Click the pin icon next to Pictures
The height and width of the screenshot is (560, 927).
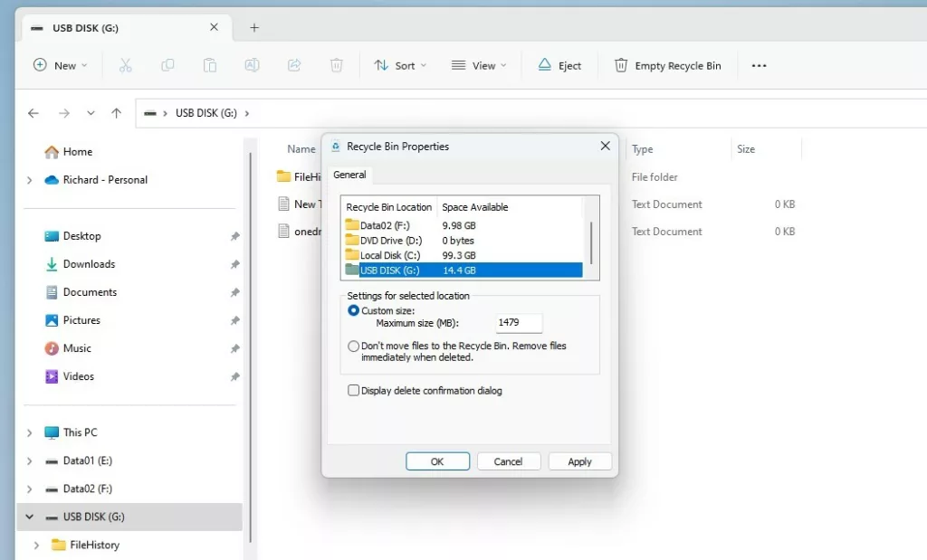234,320
